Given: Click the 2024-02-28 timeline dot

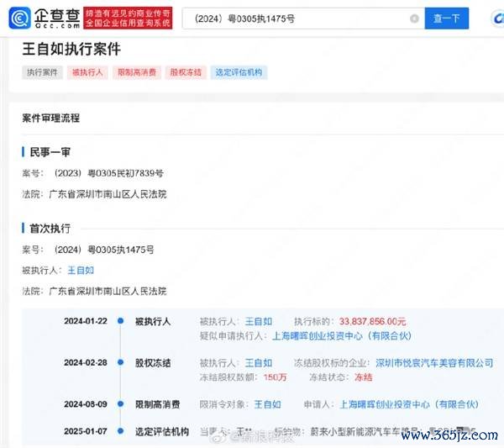Looking at the screenshot, I should click(x=120, y=362).
